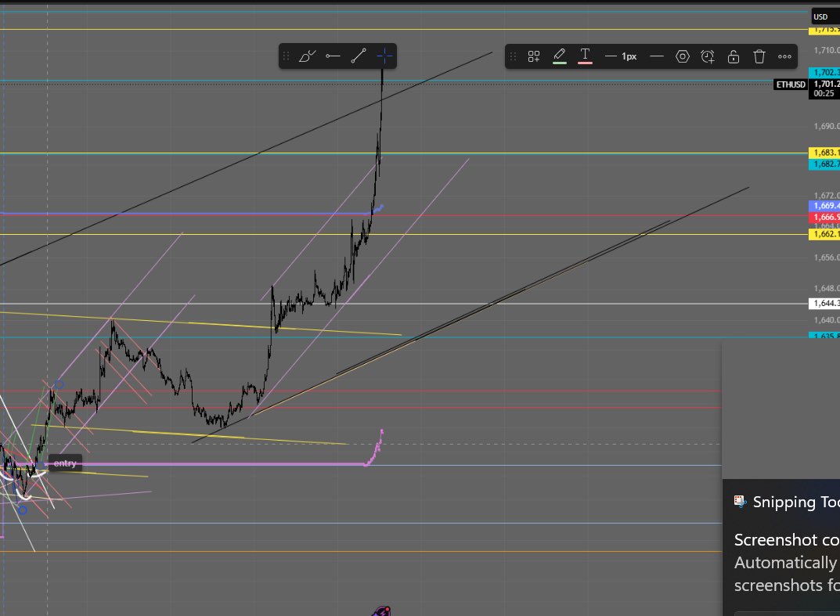This screenshot has width=840, height=616.
Task: Click the 1,702 cyan price label
Action: (824, 72)
